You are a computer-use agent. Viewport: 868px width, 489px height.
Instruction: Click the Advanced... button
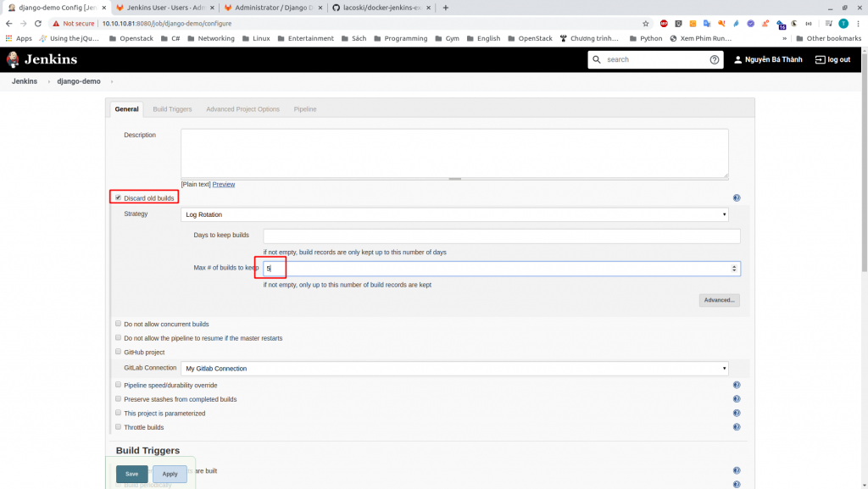click(x=719, y=300)
